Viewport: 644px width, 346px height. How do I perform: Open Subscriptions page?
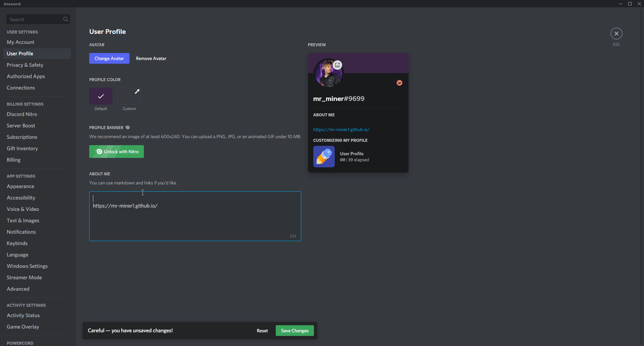(x=37, y=137)
